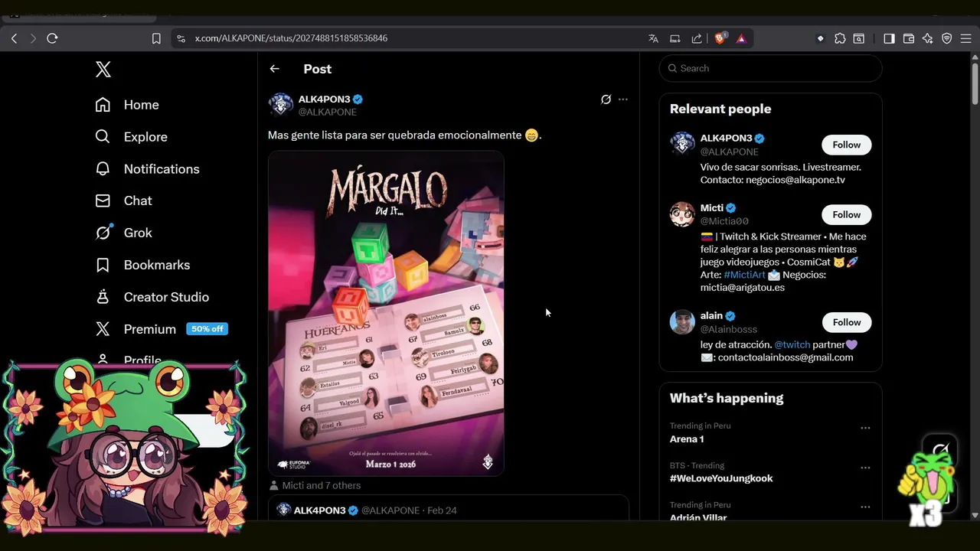Follow Micti in Relevant people
The height and width of the screenshot is (551, 980).
[x=847, y=214]
